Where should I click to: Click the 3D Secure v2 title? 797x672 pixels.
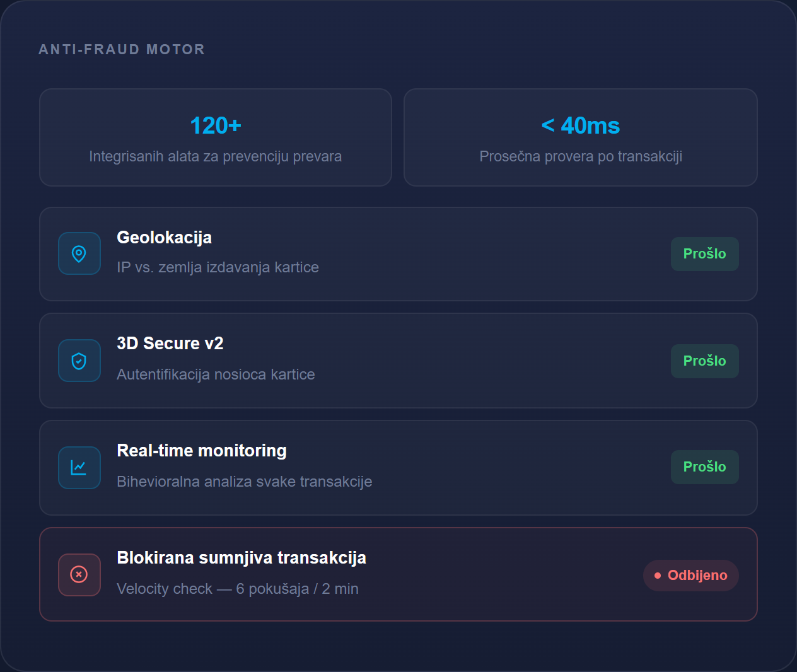click(x=170, y=344)
